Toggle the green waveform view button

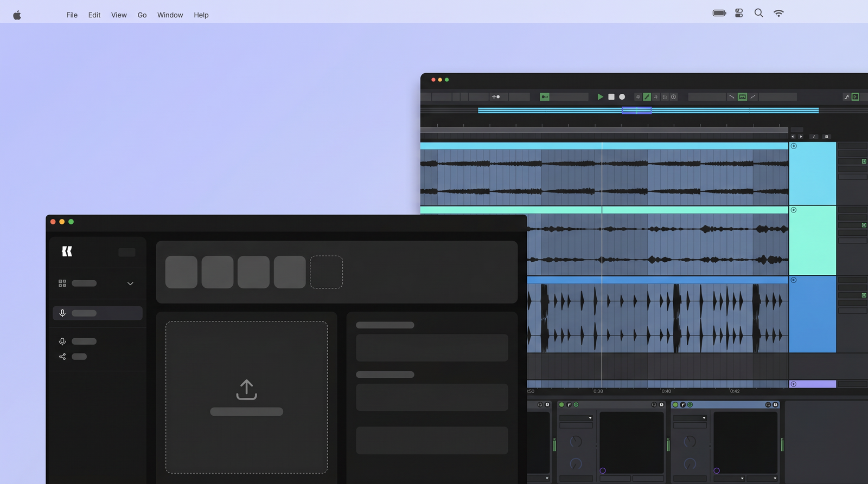[x=742, y=96]
